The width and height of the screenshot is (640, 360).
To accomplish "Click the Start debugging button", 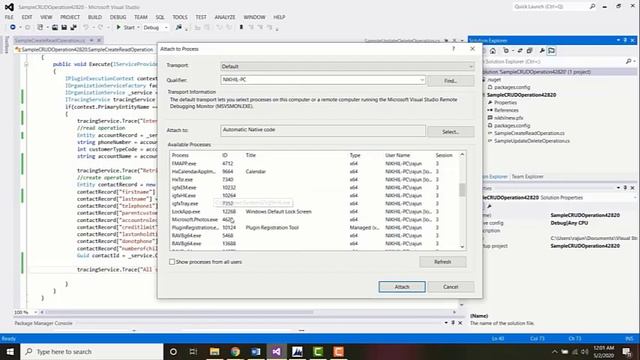I will click(x=125, y=27).
